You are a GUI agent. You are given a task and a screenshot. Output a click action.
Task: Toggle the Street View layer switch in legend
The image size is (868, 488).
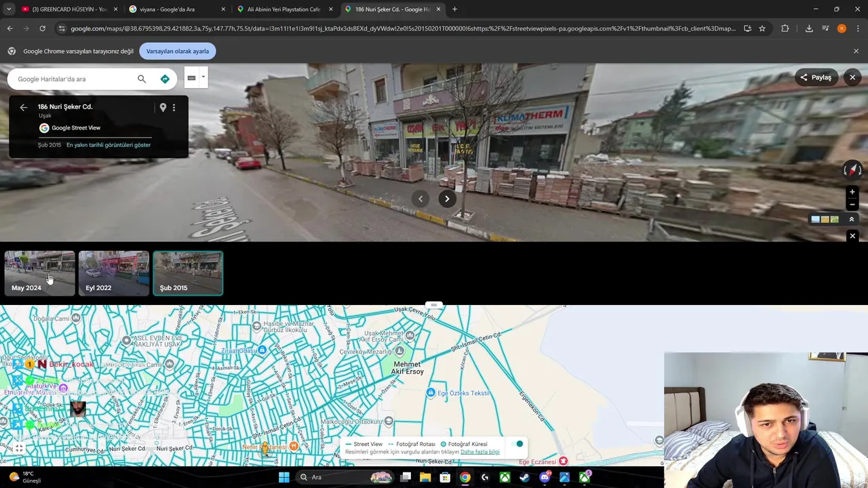pyautogui.click(x=517, y=444)
